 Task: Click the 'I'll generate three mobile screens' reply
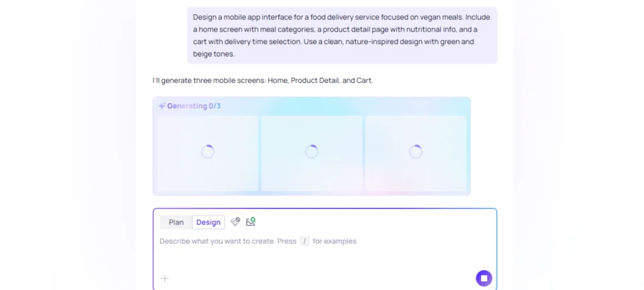[263, 81]
